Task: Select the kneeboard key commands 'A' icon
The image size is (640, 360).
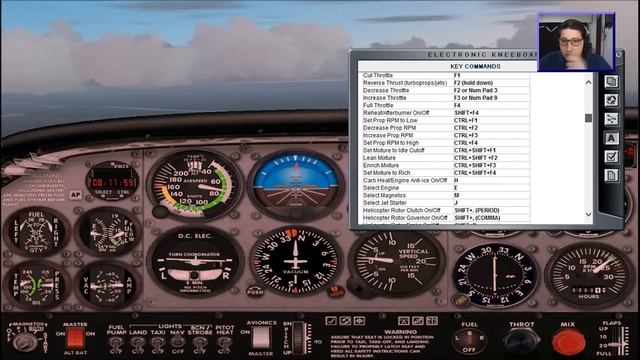Action: click(611, 138)
